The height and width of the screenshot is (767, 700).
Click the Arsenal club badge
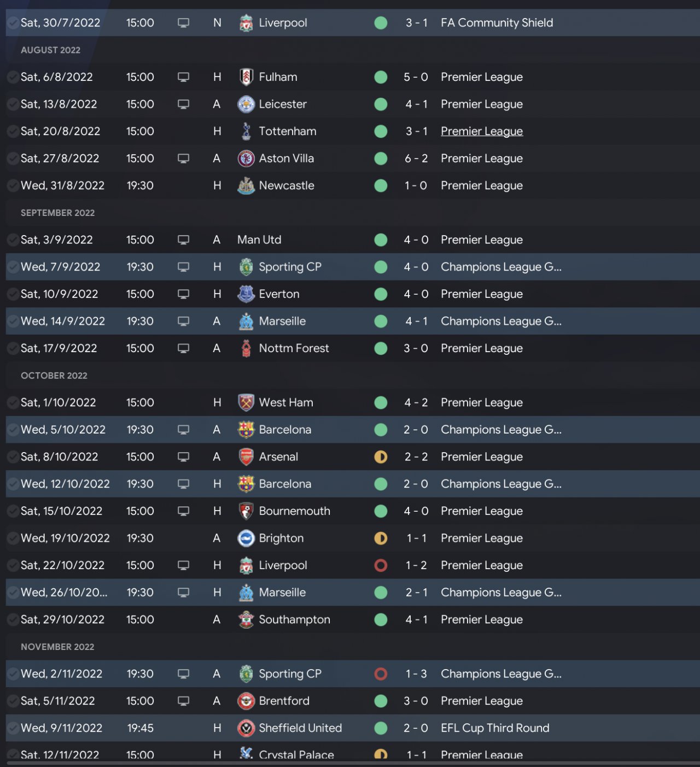pyautogui.click(x=246, y=457)
